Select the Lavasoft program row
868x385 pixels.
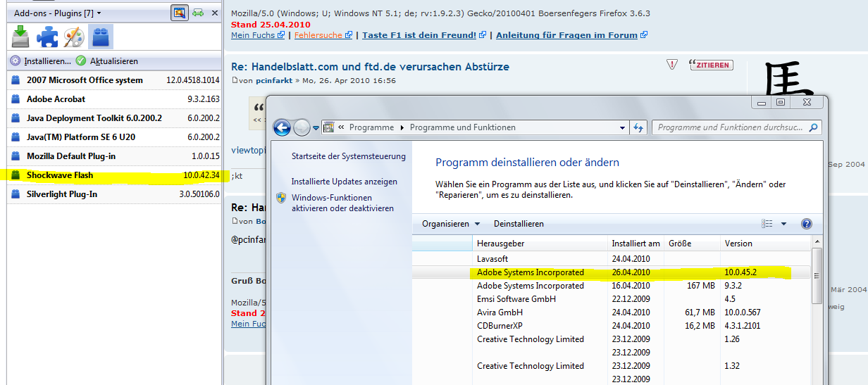612,259
